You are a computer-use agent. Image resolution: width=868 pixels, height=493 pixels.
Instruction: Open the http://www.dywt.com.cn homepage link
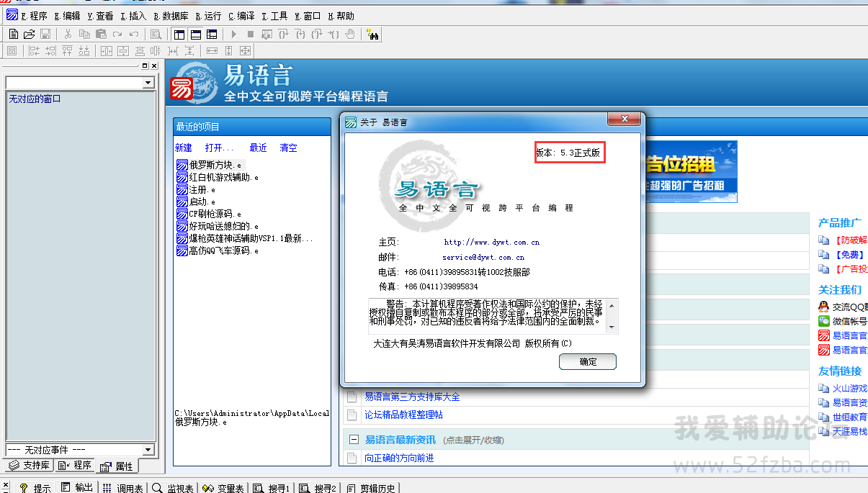[492, 243]
